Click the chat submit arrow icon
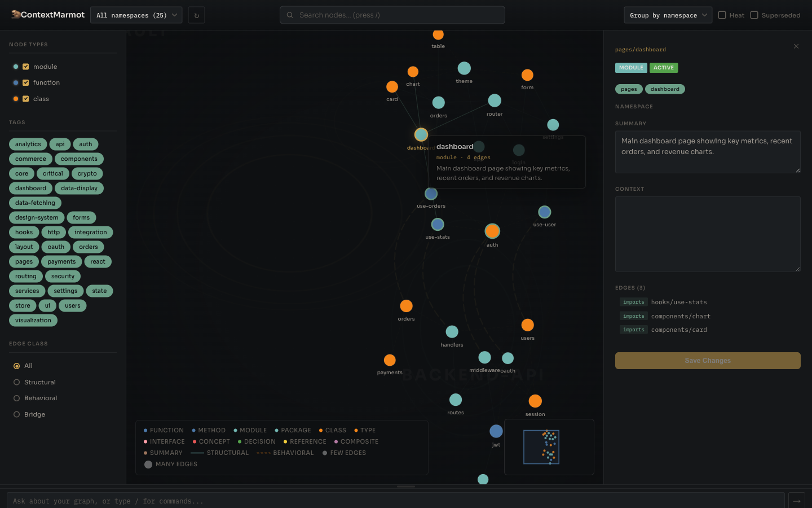Viewport: 812px width, 508px height. (796, 501)
